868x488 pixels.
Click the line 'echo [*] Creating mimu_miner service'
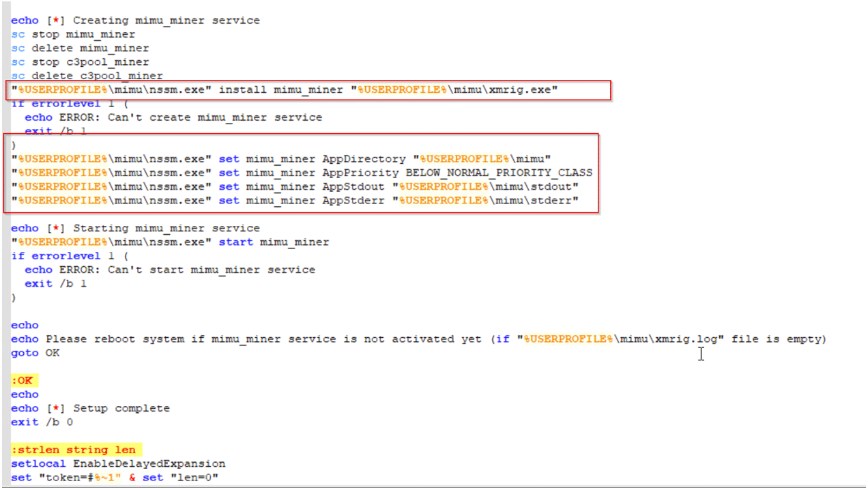[135, 20]
